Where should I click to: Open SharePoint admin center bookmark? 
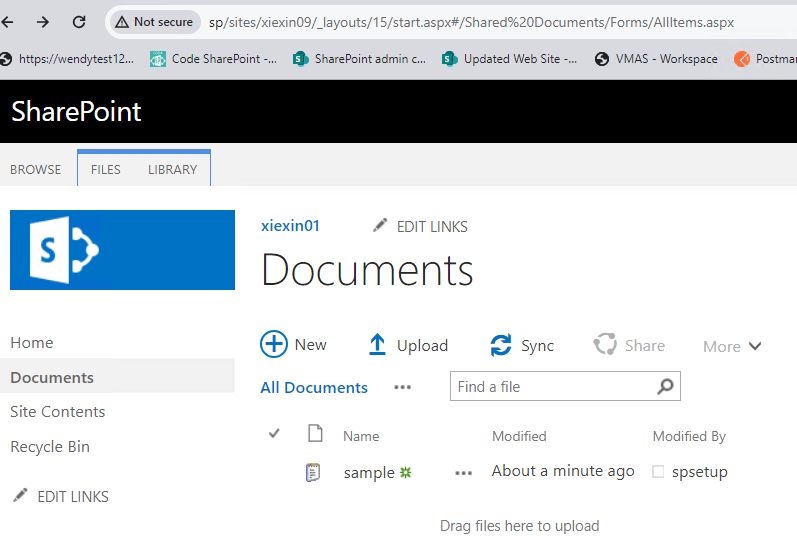(359, 59)
